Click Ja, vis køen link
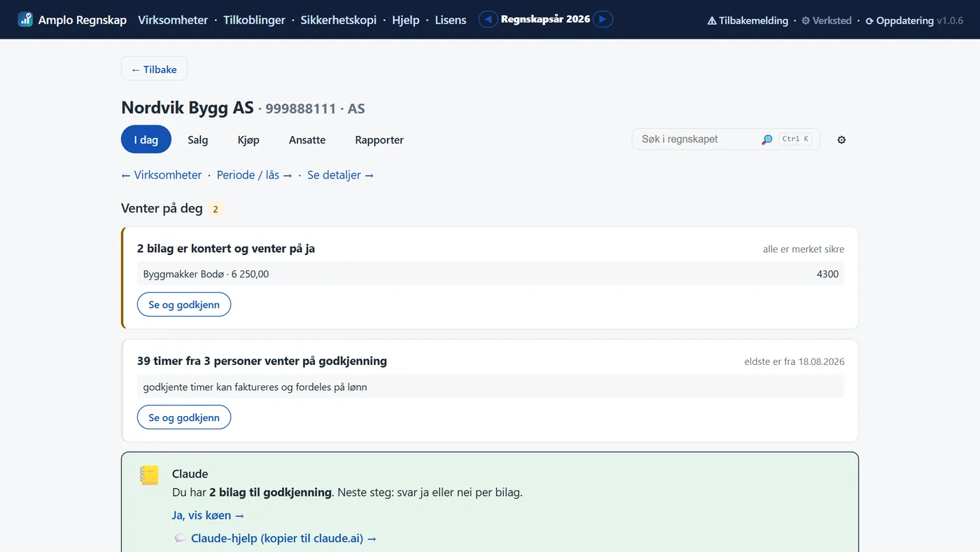The image size is (980, 552). coord(208,516)
